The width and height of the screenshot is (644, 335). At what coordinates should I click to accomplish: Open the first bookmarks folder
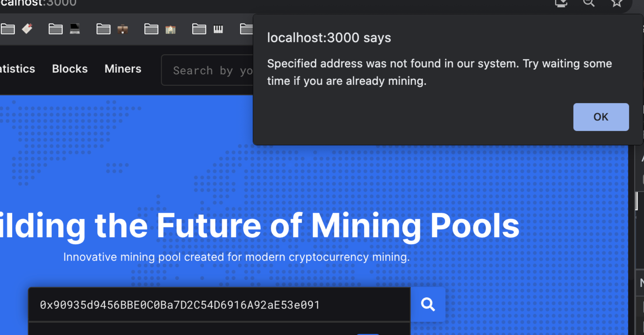pos(8,29)
